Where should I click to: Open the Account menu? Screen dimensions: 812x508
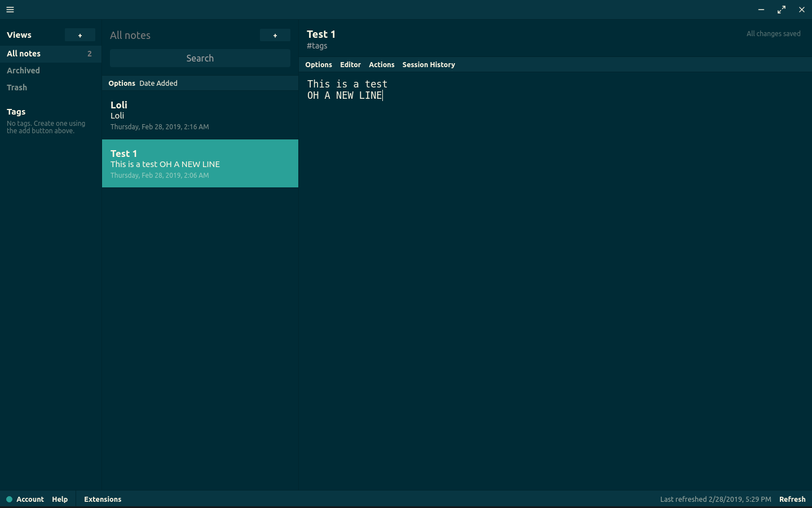pyautogui.click(x=30, y=499)
